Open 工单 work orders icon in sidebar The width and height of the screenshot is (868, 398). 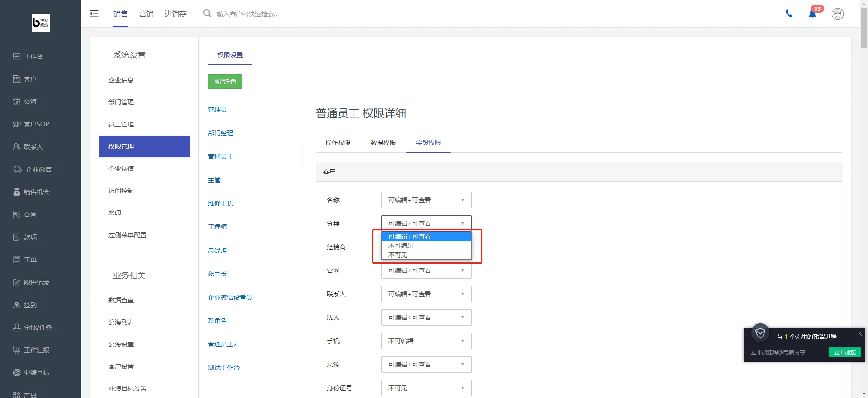pyautogui.click(x=17, y=260)
